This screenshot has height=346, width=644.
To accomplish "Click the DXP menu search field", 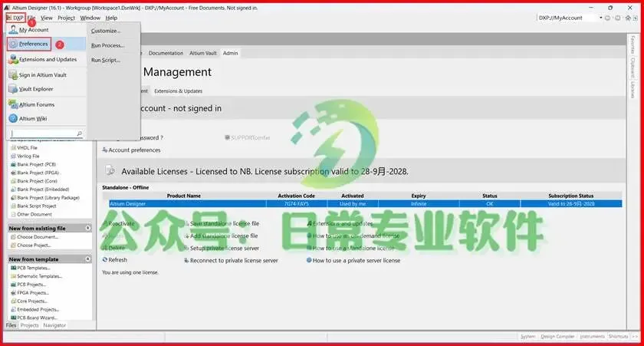I will (x=43, y=133).
